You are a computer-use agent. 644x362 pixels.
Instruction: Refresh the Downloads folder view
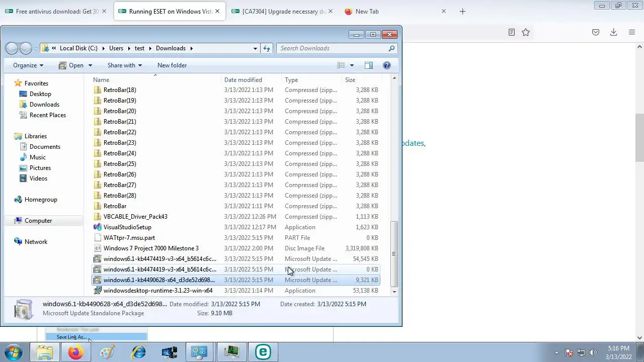click(x=267, y=48)
